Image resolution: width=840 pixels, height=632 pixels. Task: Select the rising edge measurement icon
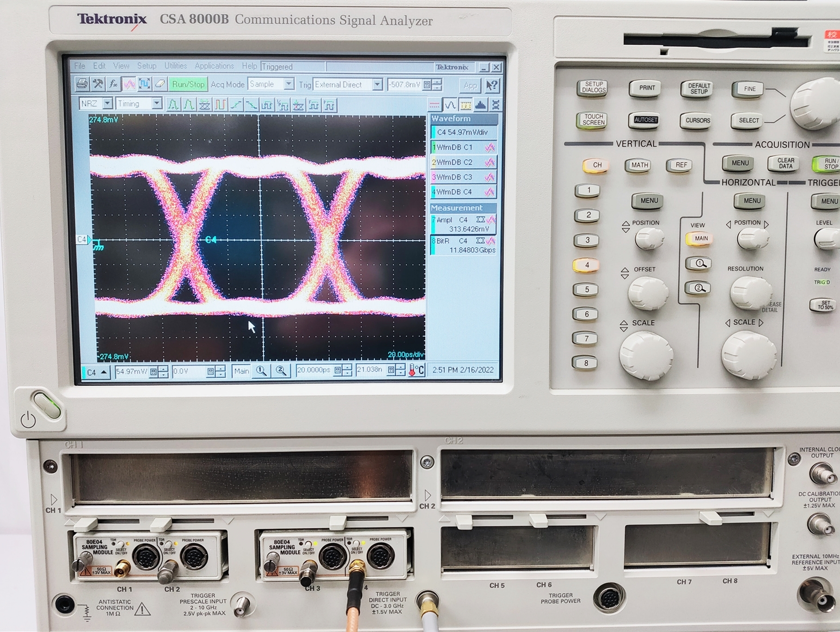236,105
